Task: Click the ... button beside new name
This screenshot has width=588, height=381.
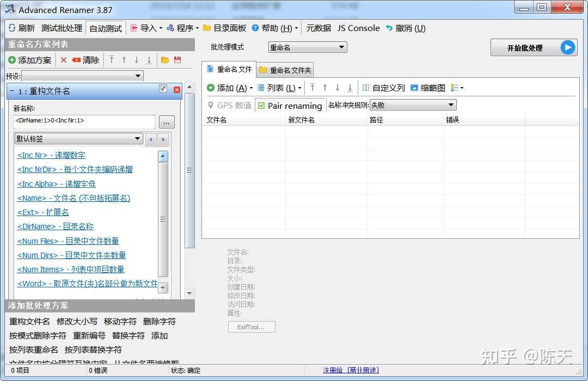Action: [167, 122]
